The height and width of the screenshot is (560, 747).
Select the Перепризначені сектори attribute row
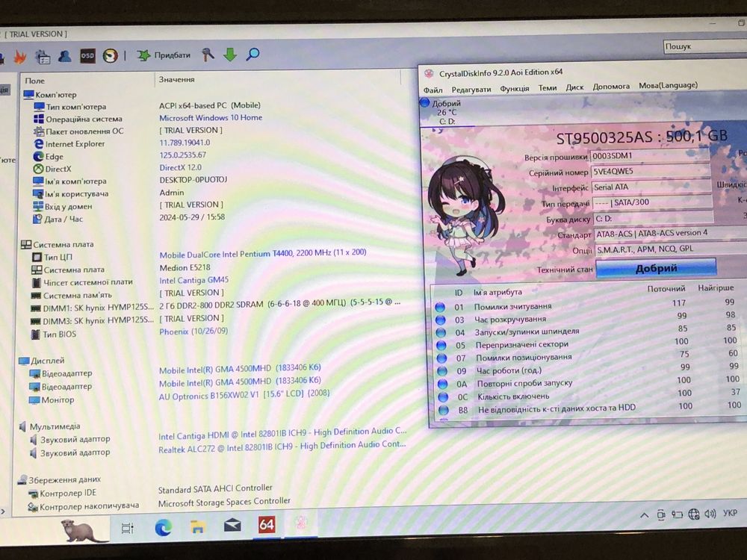[588, 343]
